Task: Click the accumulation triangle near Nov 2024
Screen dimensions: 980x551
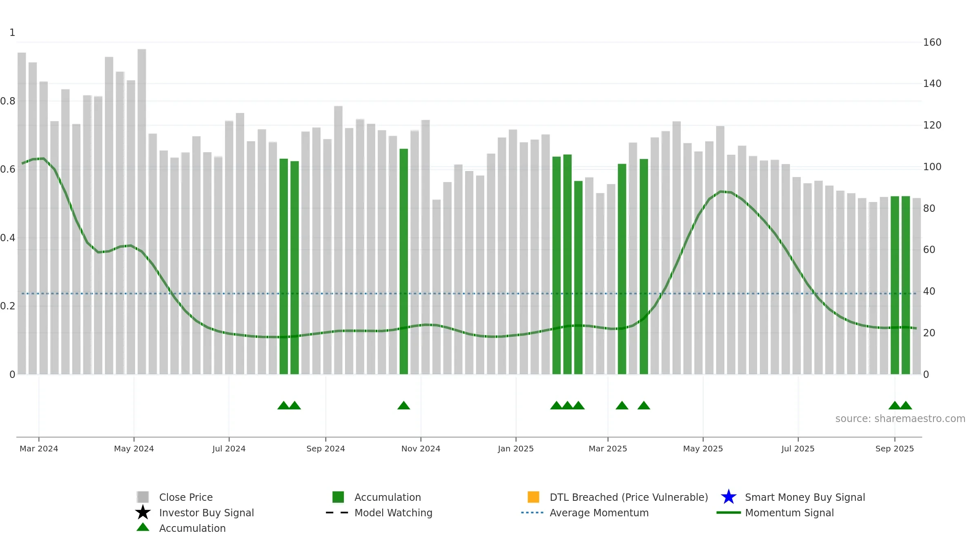Action: click(x=404, y=405)
